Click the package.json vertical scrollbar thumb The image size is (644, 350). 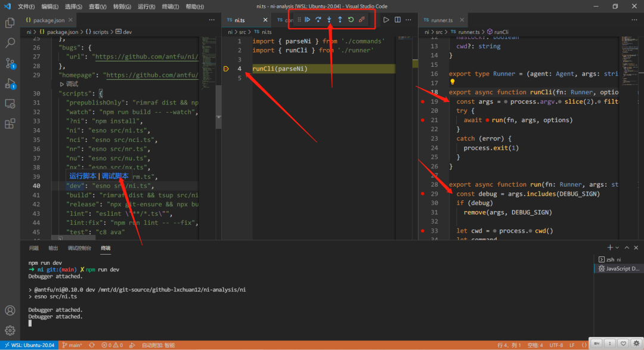[x=218, y=107]
